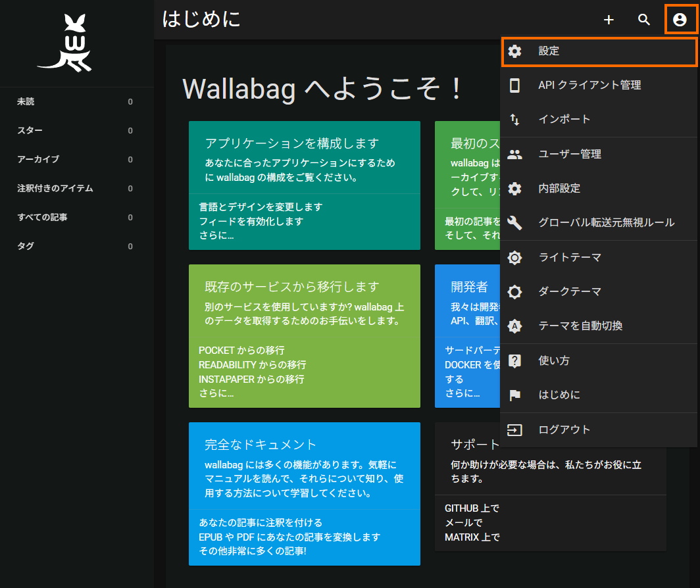Click the plus icon to add entry
This screenshot has height=588, width=700.
pyautogui.click(x=609, y=20)
